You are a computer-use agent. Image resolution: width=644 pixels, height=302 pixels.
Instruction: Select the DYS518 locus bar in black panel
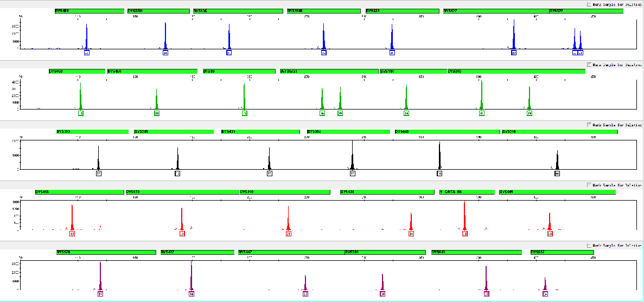coord(560,132)
